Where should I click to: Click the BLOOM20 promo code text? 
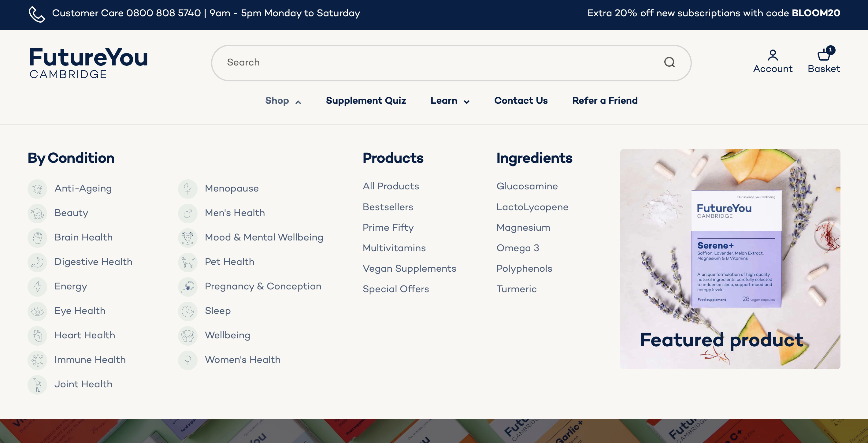(816, 13)
